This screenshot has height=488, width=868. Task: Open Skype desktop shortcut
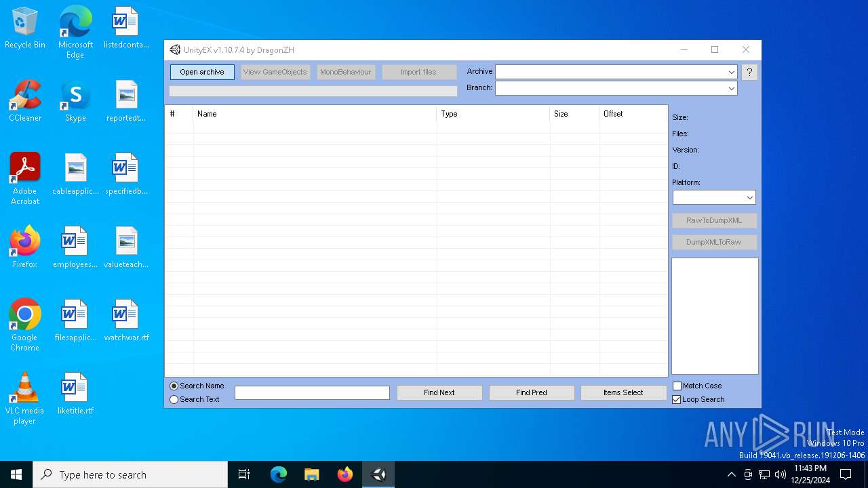pos(75,102)
